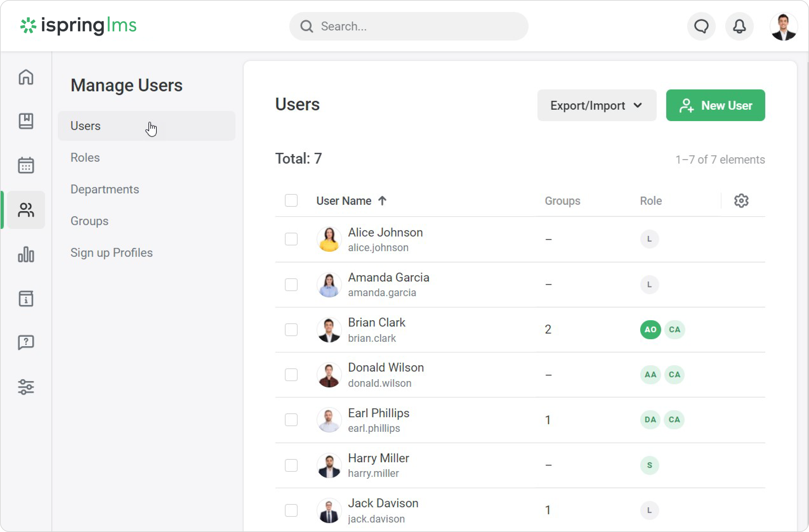
Task: Tick the select-all checkbox in table header
Action: (291, 200)
